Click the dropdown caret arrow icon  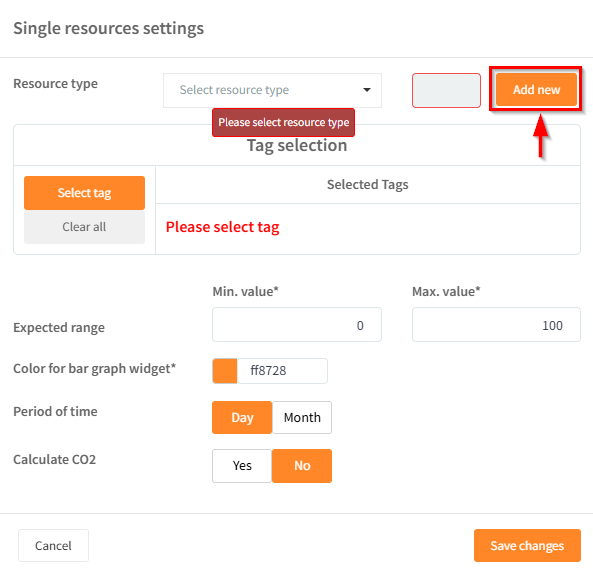click(366, 90)
